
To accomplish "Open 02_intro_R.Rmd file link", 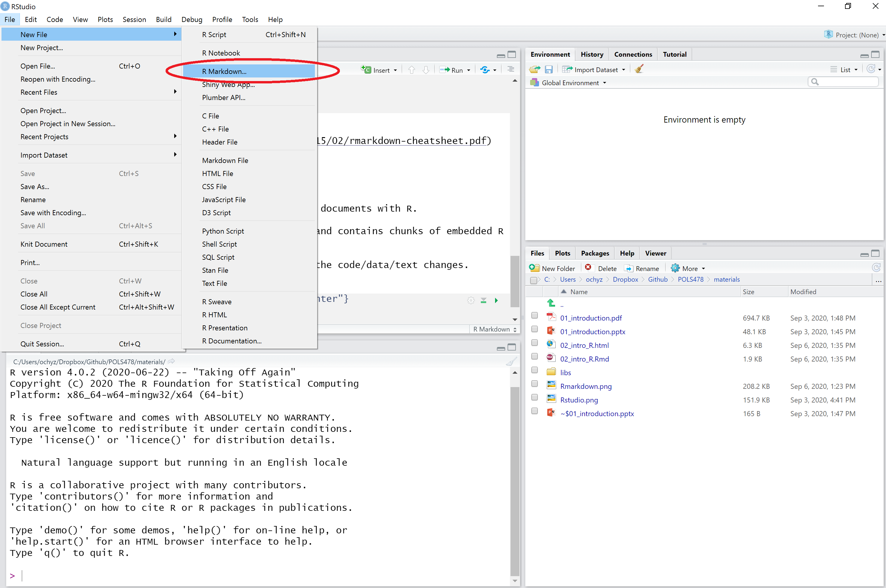I will (584, 359).
